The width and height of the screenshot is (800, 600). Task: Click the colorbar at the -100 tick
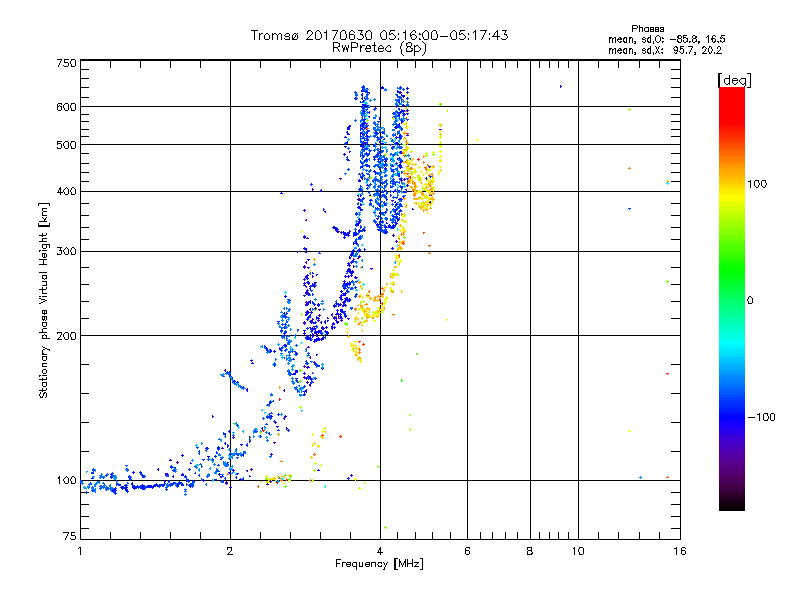tap(732, 417)
